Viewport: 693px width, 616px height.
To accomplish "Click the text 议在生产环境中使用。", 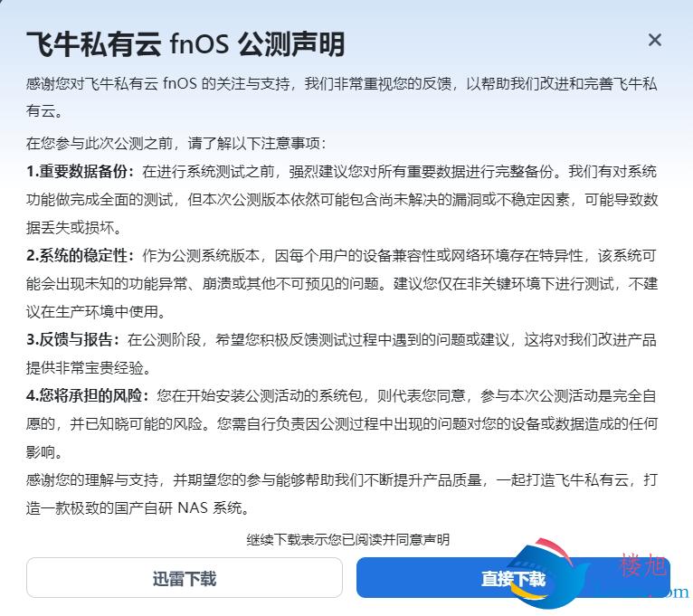I will [96, 312].
